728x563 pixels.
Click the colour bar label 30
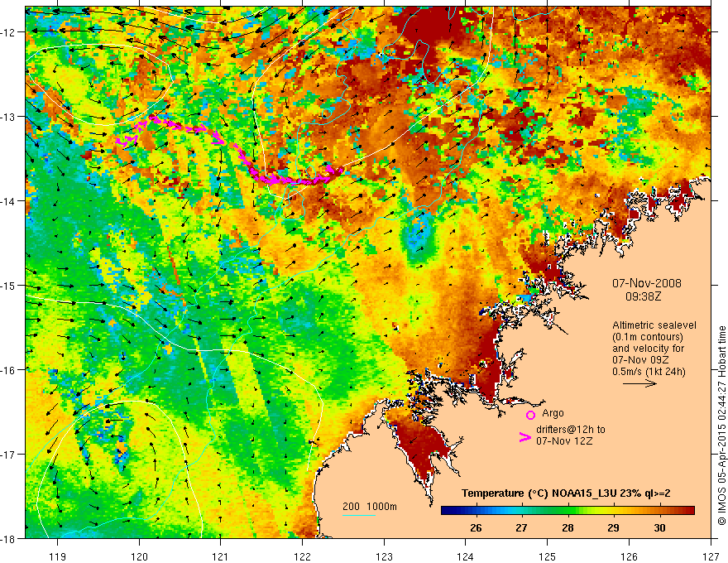(x=659, y=527)
